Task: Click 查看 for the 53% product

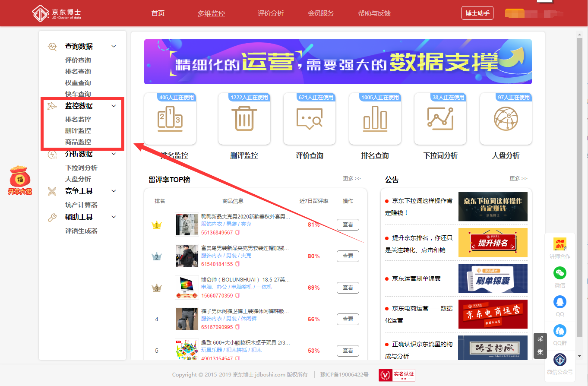Action: point(348,351)
